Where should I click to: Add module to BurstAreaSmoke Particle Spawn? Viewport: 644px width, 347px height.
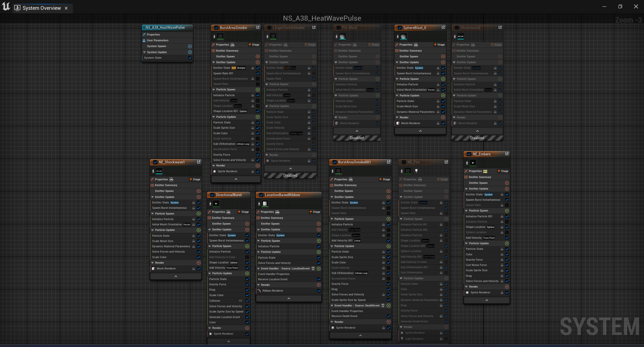click(258, 90)
